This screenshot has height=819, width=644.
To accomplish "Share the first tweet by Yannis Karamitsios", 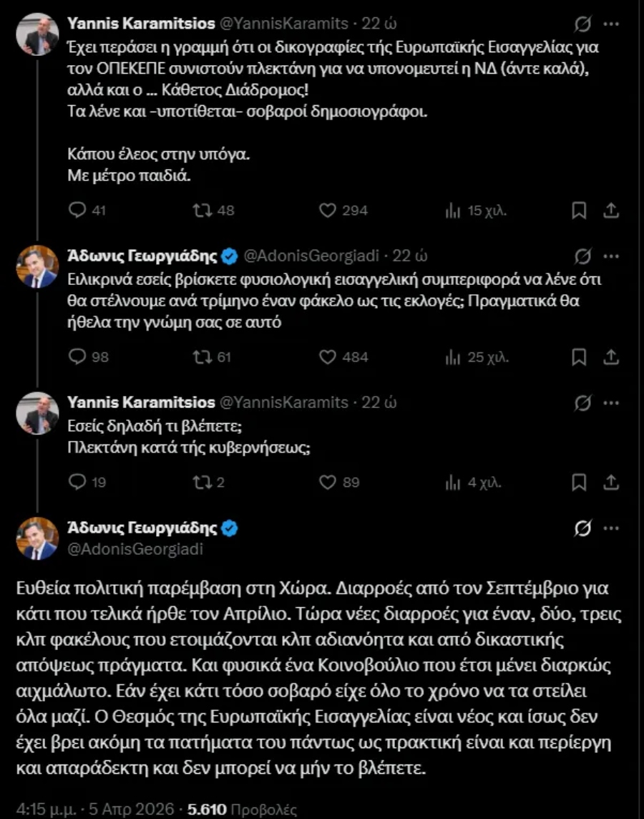I will (611, 210).
